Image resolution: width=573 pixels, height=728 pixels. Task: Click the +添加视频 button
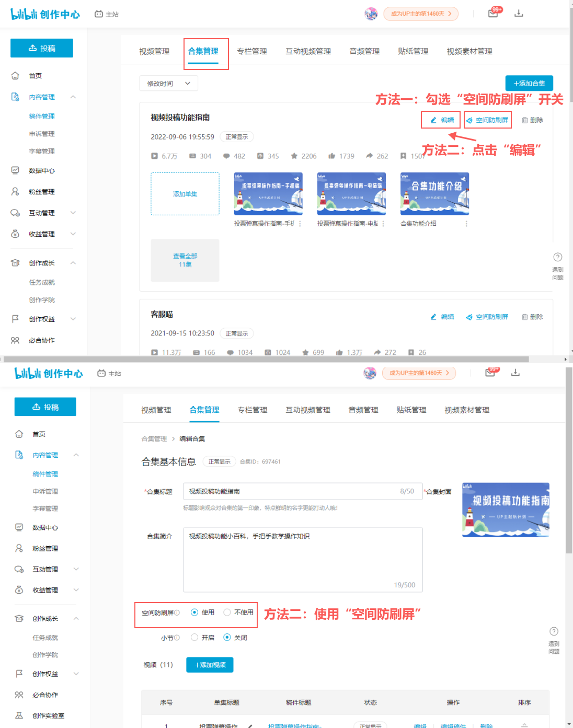pyautogui.click(x=210, y=665)
